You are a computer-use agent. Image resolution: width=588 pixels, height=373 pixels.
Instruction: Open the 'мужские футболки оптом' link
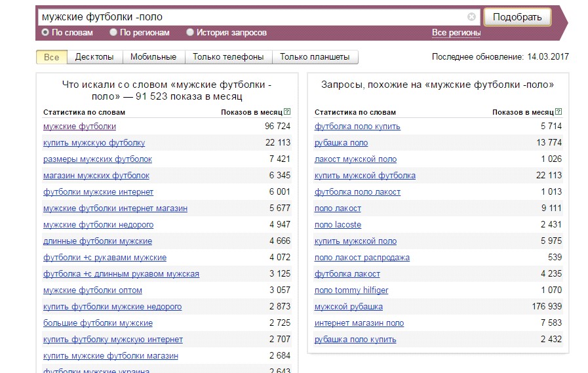(92, 290)
